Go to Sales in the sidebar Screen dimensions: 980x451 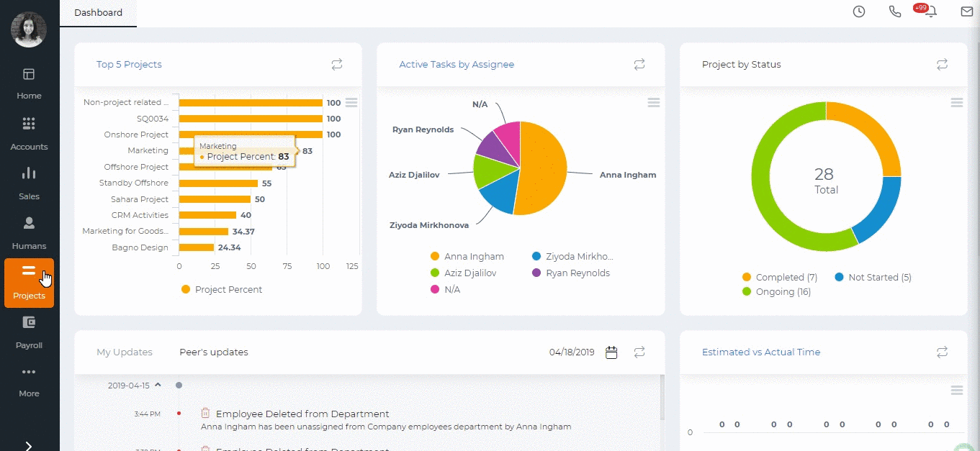(29, 183)
